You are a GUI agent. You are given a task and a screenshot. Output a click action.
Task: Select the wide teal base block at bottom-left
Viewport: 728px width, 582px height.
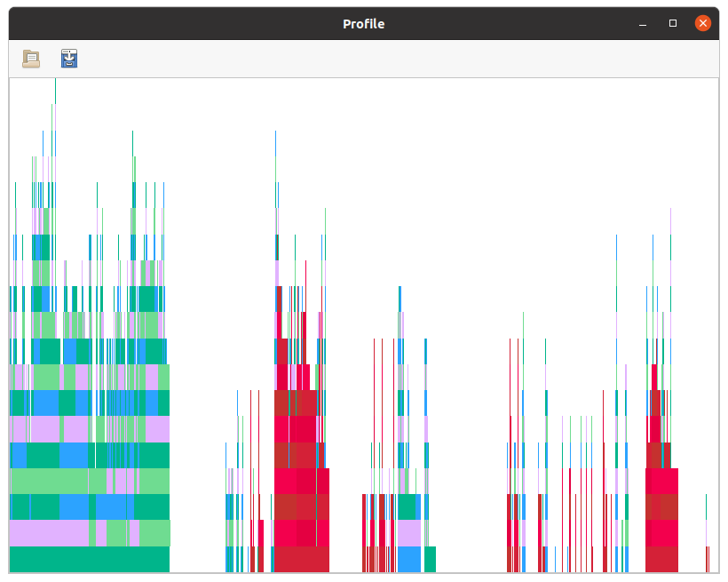click(89, 560)
